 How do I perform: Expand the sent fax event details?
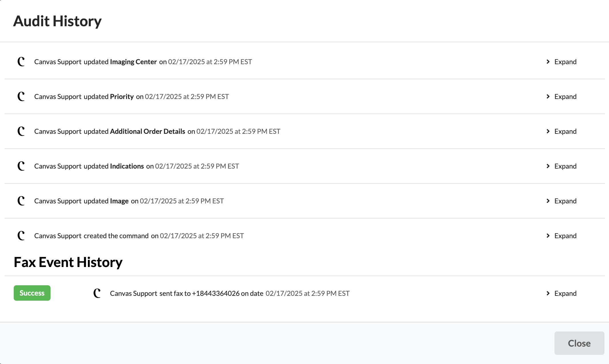click(x=561, y=293)
